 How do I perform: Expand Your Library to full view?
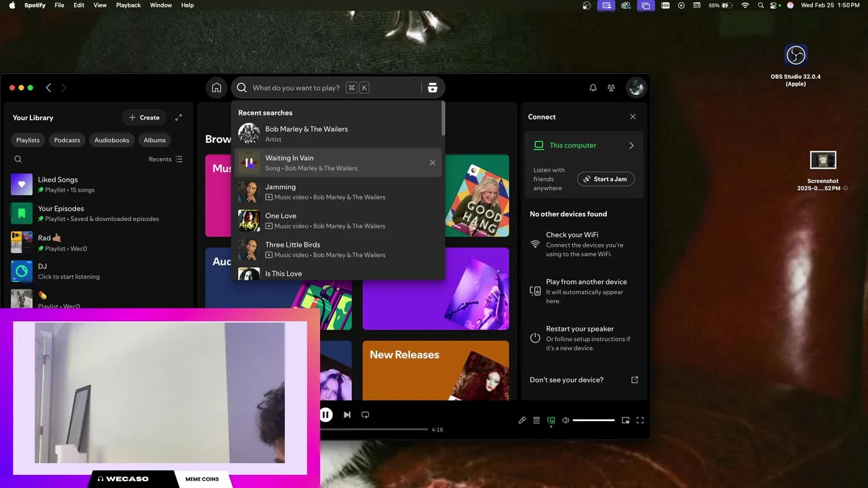pyautogui.click(x=178, y=117)
